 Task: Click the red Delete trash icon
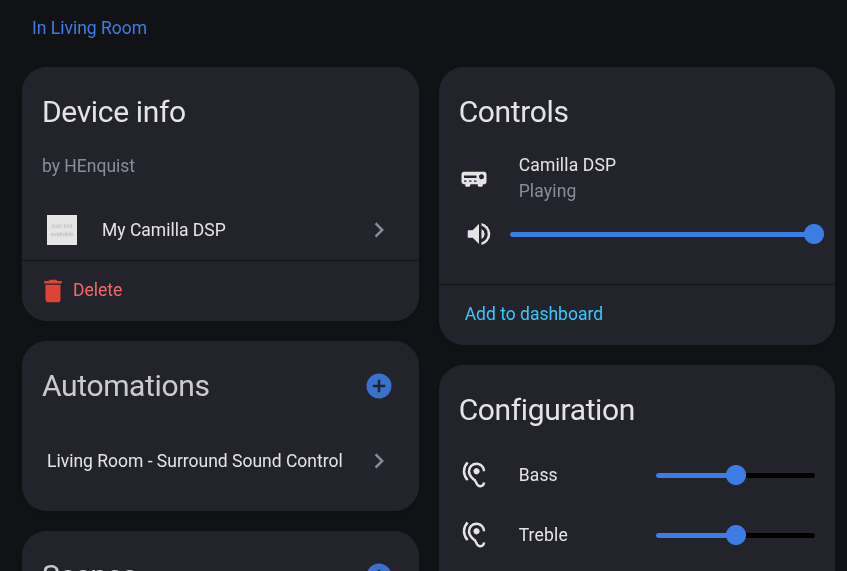pyautogui.click(x=53, y=290)
